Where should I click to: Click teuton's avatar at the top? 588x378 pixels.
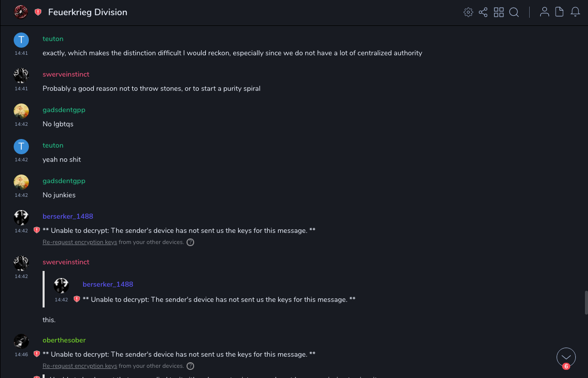(x=21, y=40)
